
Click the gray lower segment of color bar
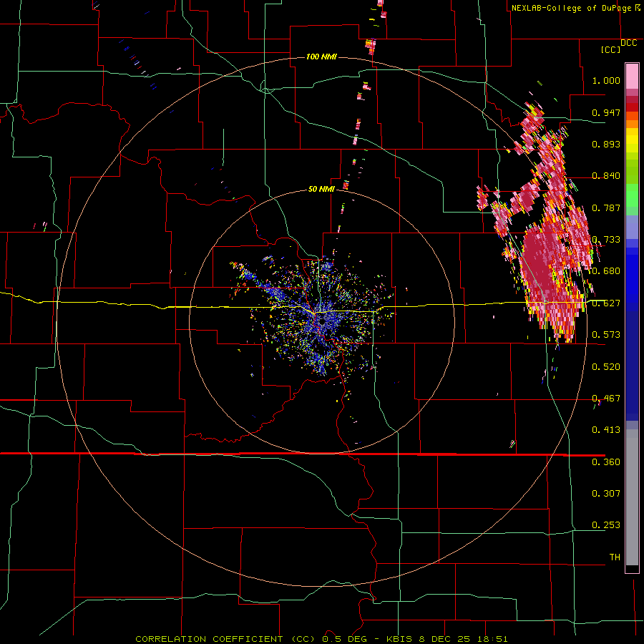[x=632, y=497]
